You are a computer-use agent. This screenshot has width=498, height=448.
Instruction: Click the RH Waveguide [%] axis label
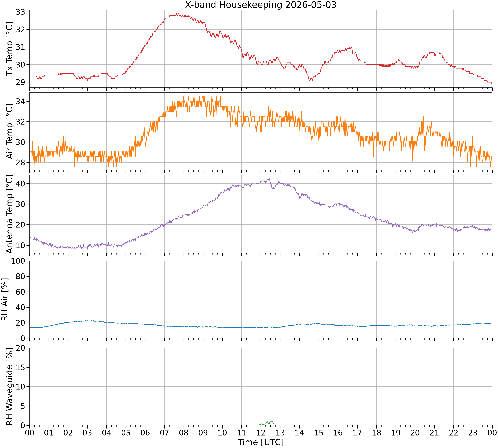9,386
